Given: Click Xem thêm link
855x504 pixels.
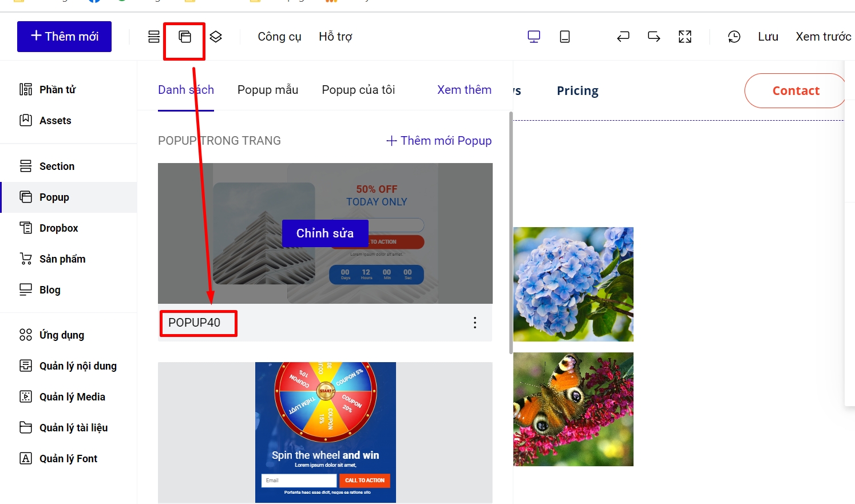Looking at the screenshot, I should tap(464, 90).
